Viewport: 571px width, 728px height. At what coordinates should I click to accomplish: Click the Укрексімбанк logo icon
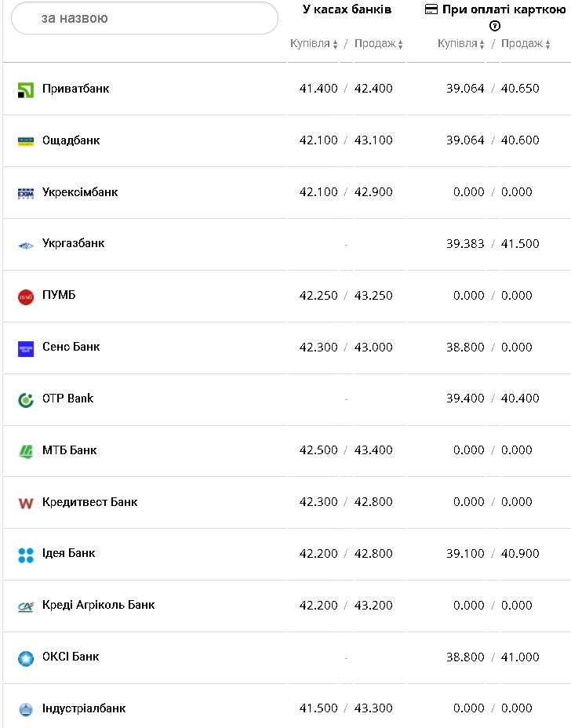pos(26,193)
